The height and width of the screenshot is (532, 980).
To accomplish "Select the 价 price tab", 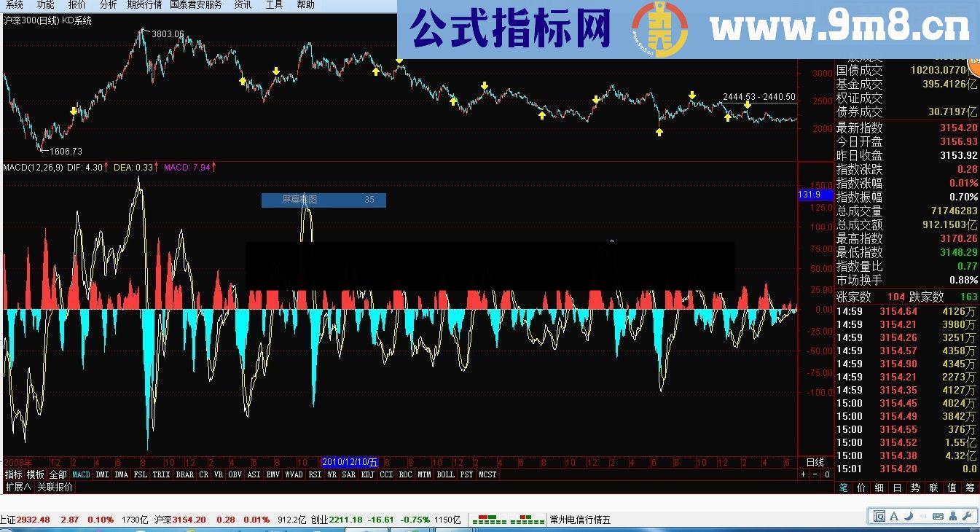I will pyautogui.click(x=861, y=488).
